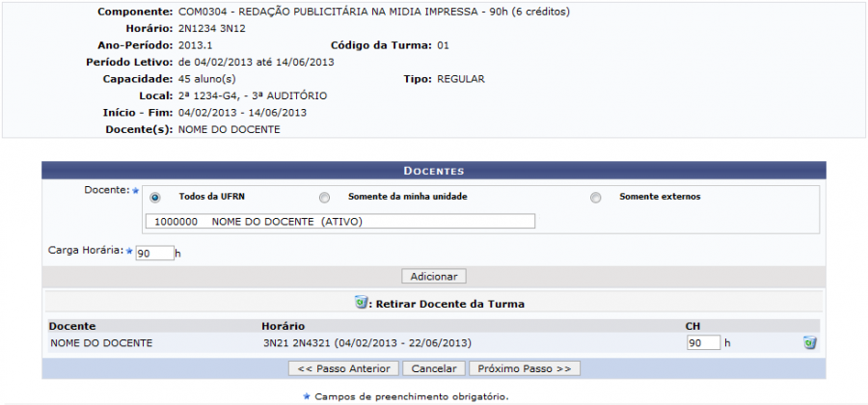This screenshot has width=868, height=405.
Task: Focus the Docente name search field
Action: click(339, 222)
